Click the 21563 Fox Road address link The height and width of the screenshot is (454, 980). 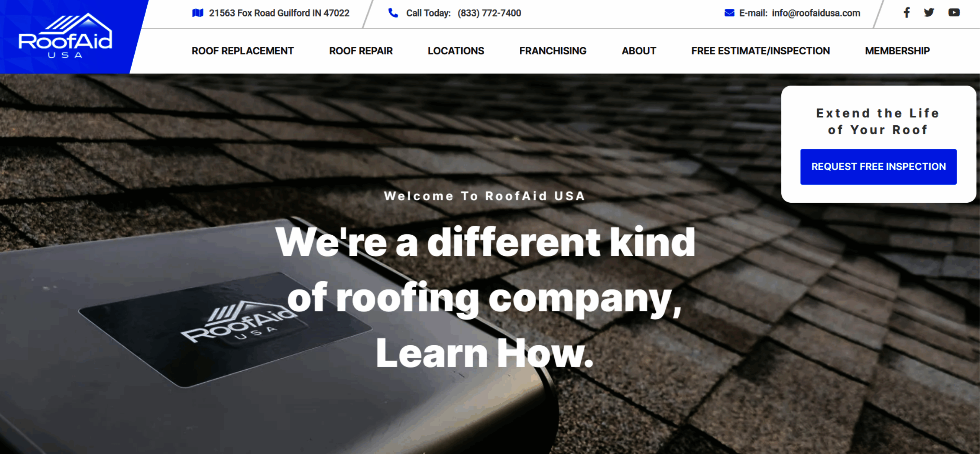point(279,13)
